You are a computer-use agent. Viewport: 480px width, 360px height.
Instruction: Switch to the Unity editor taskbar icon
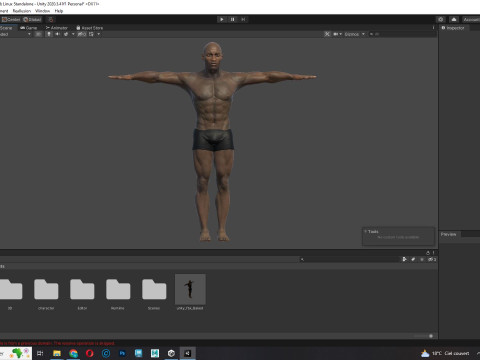point(188,353)
